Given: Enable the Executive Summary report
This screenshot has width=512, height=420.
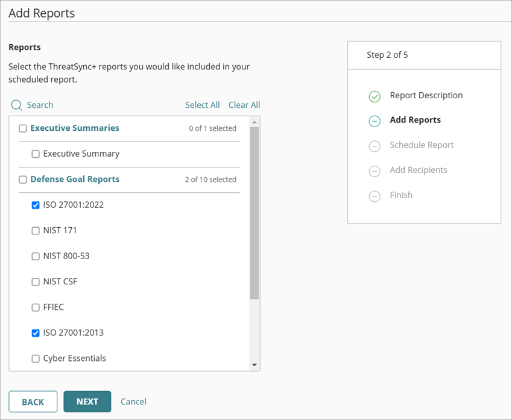Looking at the screenshot, I should tap(36, 154).
